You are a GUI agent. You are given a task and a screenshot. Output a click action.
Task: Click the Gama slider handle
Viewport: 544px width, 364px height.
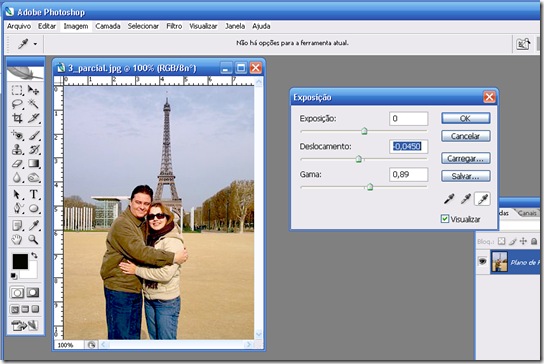(x=370, y=187)
